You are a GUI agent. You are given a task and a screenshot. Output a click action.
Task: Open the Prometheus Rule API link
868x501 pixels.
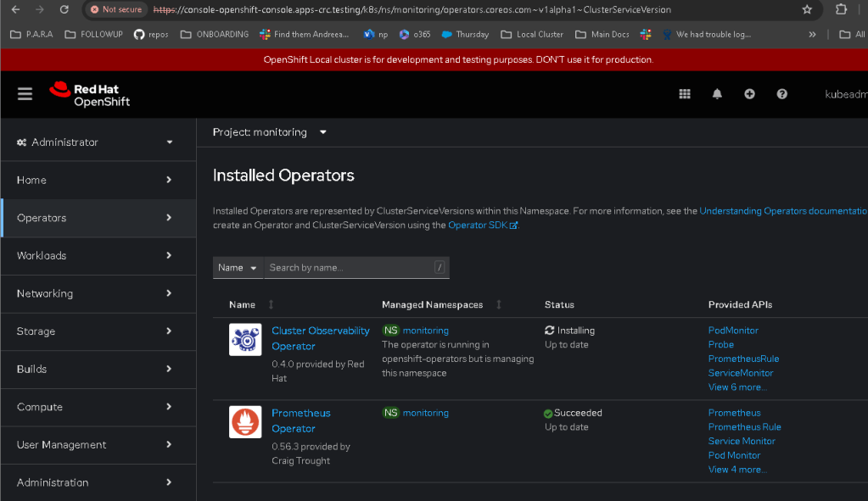coord(745,427)
